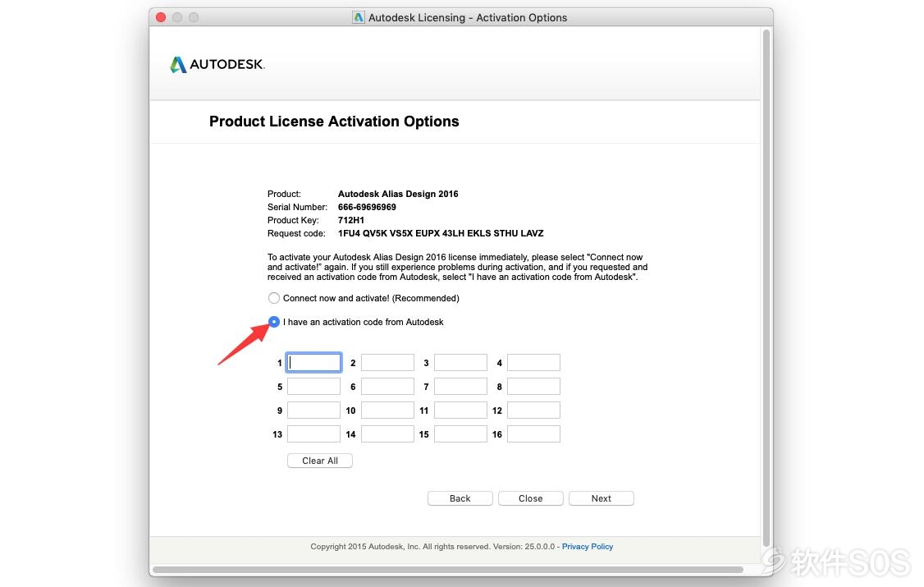Close the window with red button

coord(161,18)
